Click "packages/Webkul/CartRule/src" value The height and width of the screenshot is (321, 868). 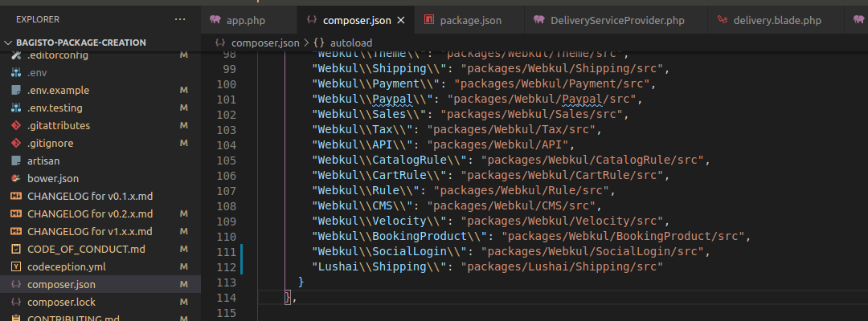click(x=562, y=176)
